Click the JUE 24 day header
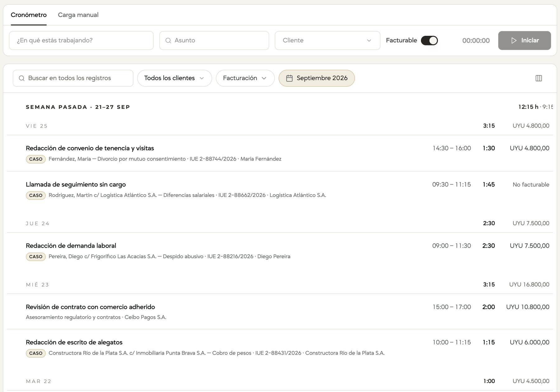This screenshot has height=392, width=560. click(x=38, y=223)
